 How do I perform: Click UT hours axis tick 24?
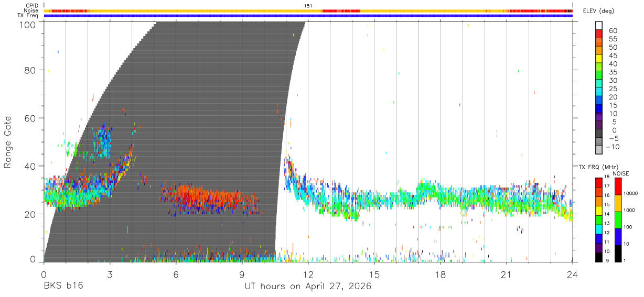[573, 274]
